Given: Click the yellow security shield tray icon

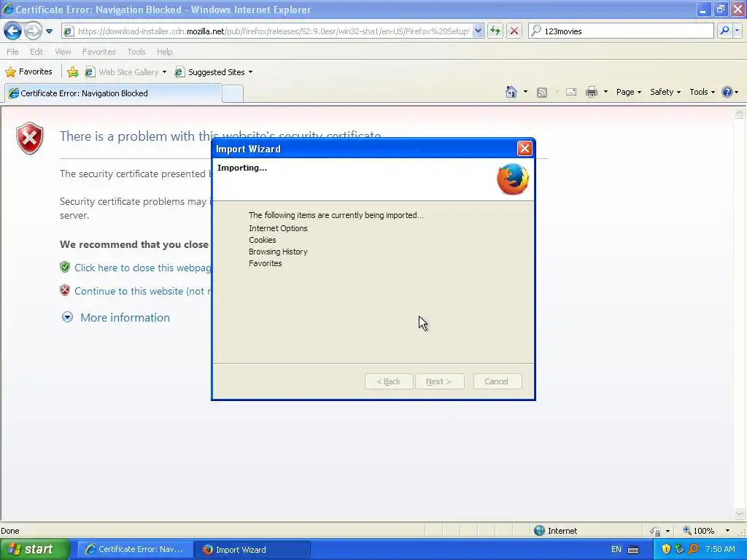Looking at the screenshot, I should (666, 550).
